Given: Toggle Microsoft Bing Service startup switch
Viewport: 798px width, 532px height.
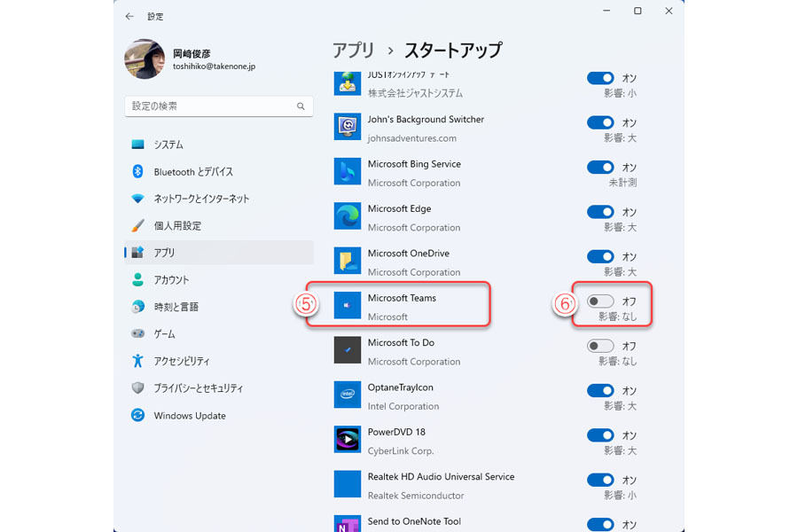Looking at the screenshot, I should tap(600, 167).
